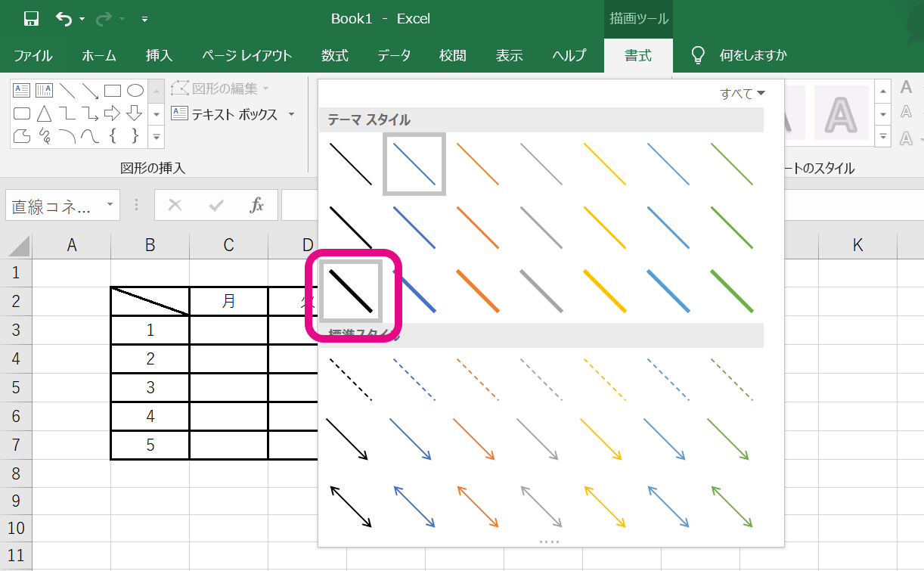The height and width of the screenshot is (571, 924).
Task: Choose the Line Arrow shape tool
Action: pos(89,89)
